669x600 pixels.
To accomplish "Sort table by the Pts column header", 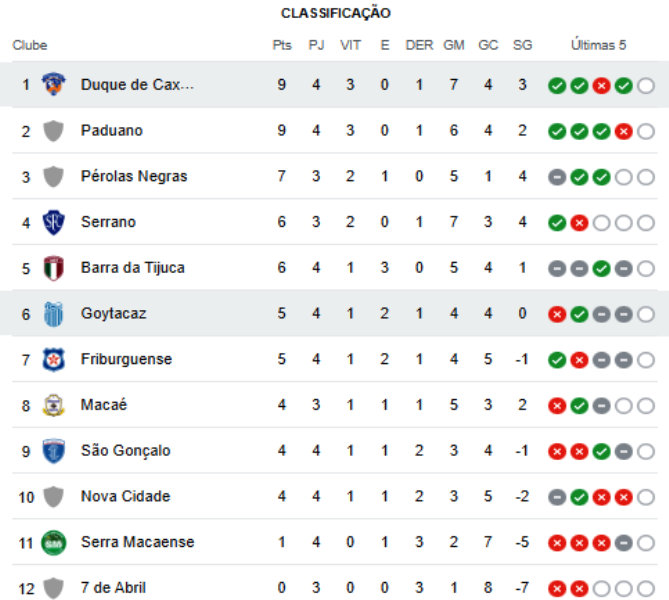I will (282, 45).
